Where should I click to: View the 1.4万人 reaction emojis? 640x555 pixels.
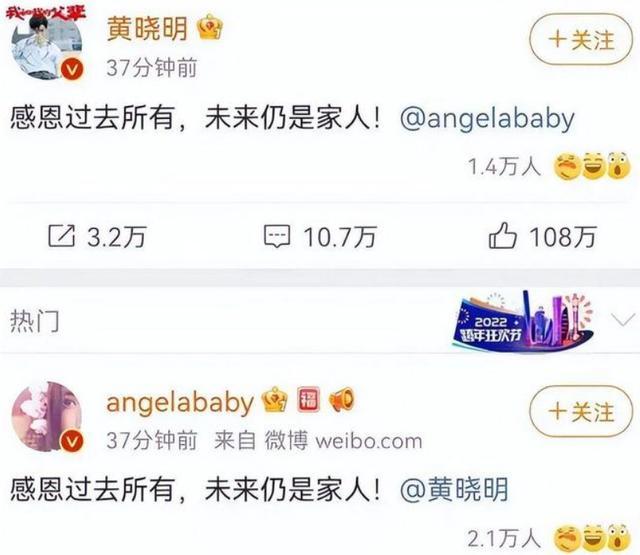(592, 166)
